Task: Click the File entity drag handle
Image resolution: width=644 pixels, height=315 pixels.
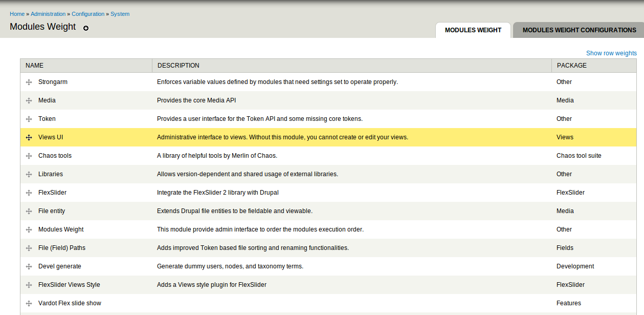Action: pos(29,211)
